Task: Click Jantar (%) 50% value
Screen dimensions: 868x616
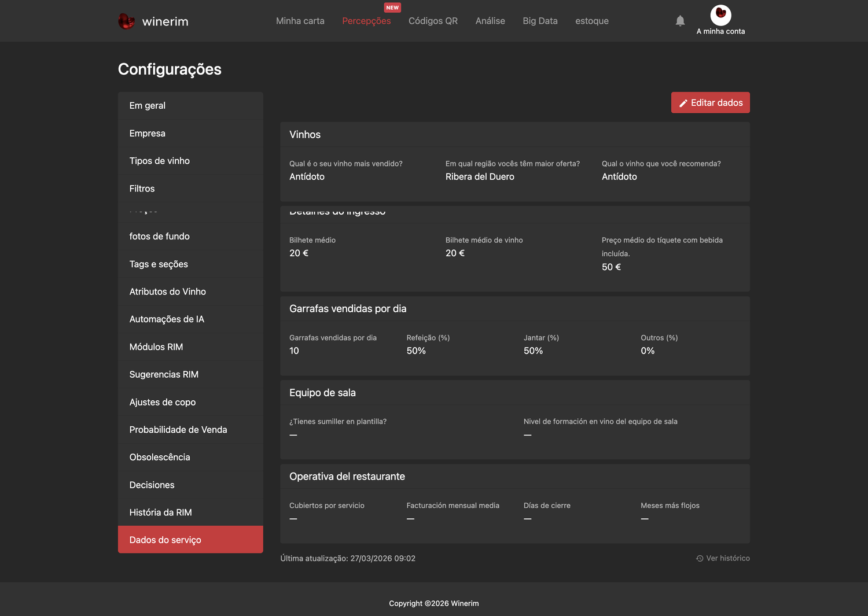Action: click(x=533, y=351)
